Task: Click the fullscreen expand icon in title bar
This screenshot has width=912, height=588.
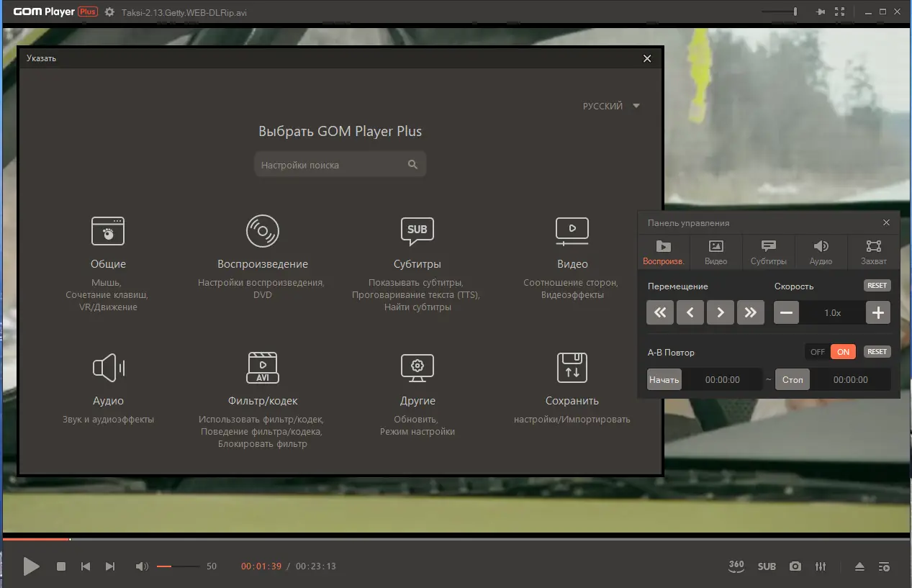Action: coord(840,12)
